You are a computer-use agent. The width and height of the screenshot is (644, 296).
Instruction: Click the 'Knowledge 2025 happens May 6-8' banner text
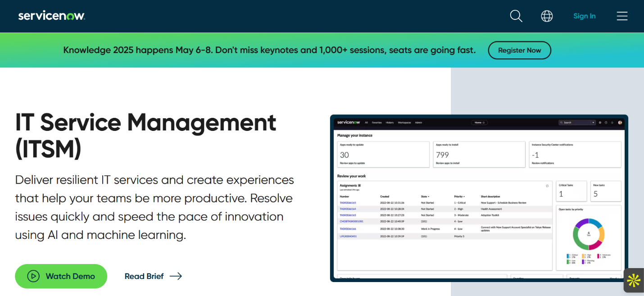point(269,50)
